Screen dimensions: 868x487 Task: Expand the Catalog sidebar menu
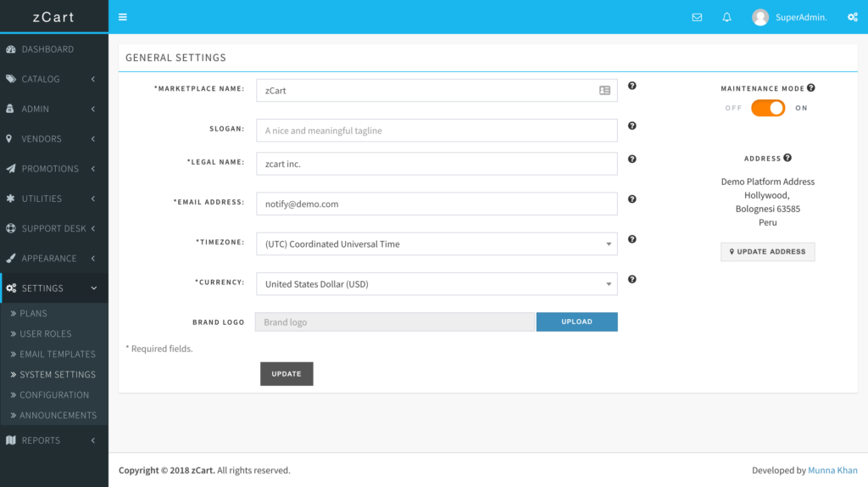pyautogui.click(x=54, y=79)
